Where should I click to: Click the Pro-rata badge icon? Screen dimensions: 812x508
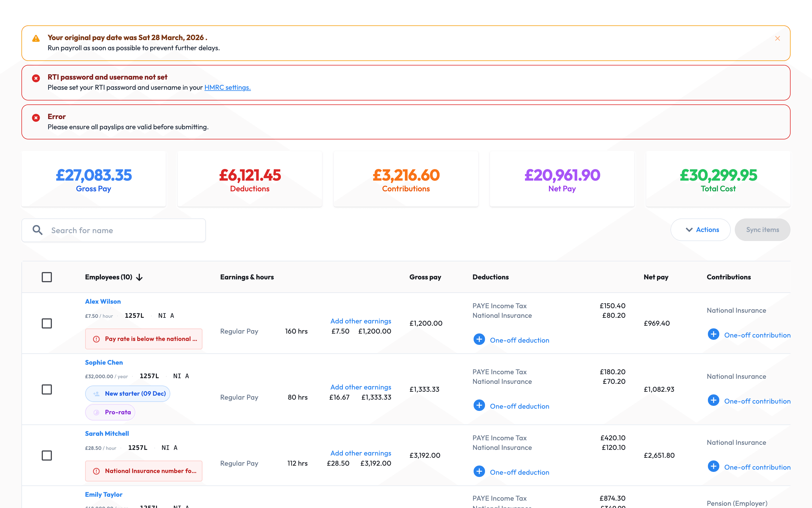coord(96,412)
